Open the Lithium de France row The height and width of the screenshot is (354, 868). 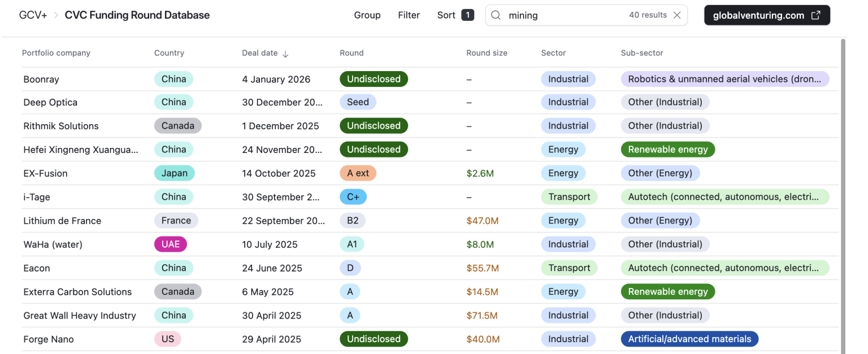(62, 221)
